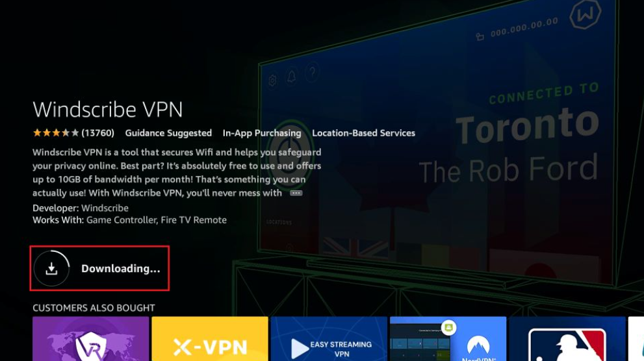Open the 13760 customer reviews count

pyautogui.click(x=97, y=133)
